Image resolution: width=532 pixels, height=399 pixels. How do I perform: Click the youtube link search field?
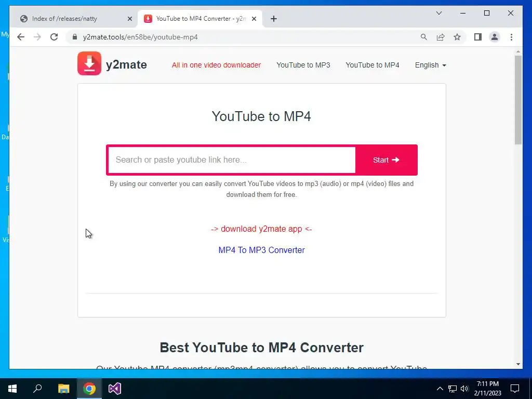click(x=232, y=160)
